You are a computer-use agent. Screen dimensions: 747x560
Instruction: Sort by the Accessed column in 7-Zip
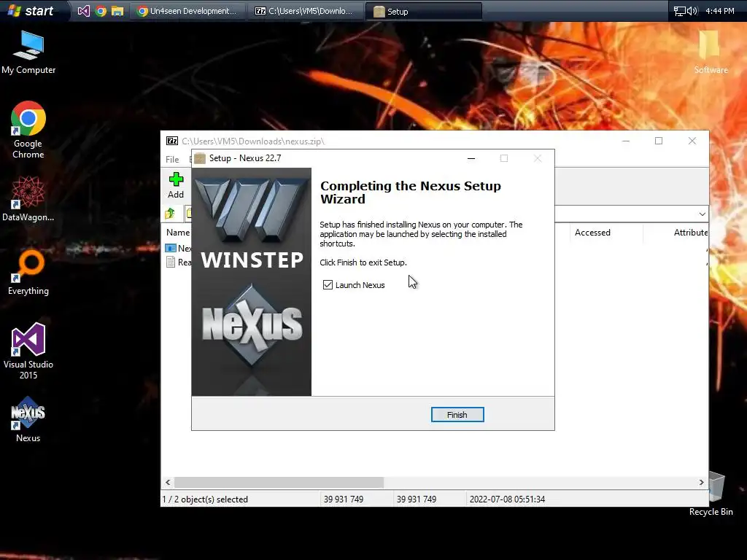[x=592, y=233]
